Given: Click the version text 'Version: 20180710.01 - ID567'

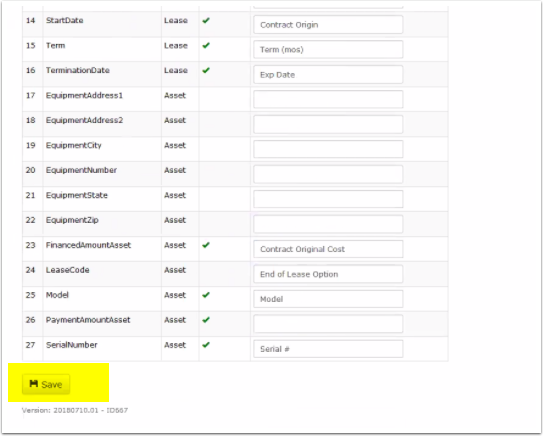Looking at the screenshot, I should [x=75, y=410].
